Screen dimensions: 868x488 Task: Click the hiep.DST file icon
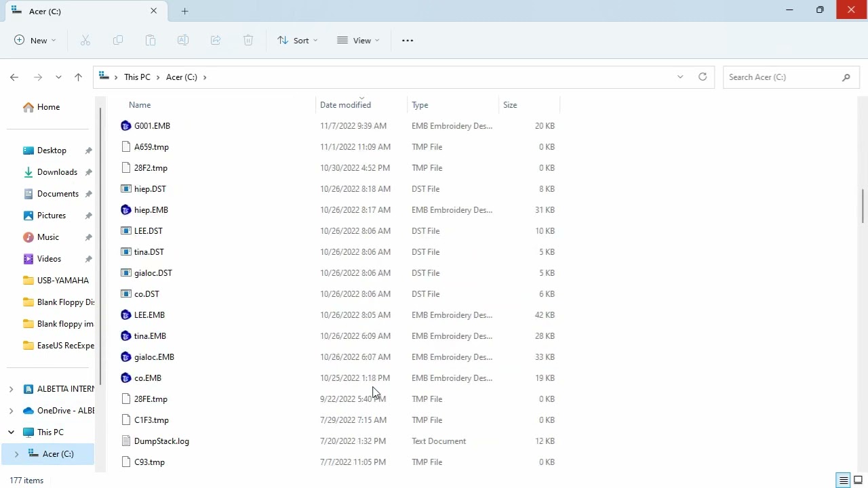125,189
